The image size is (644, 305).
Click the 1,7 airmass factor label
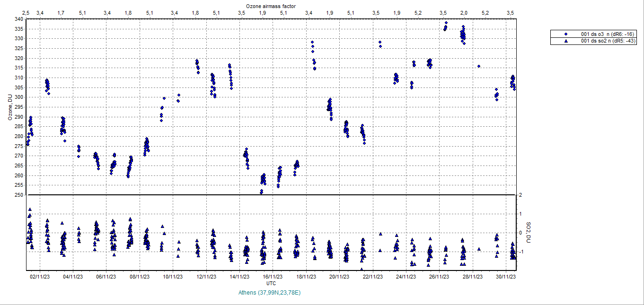point(61,12)
